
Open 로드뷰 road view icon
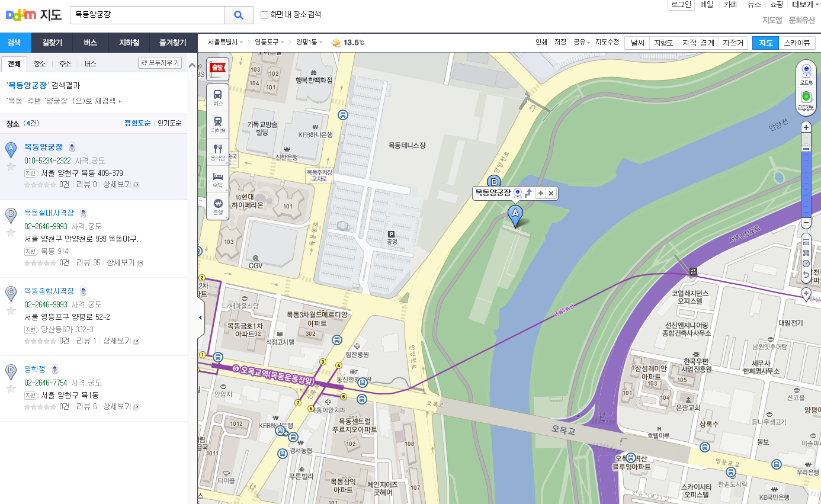[x=806, y=74]
